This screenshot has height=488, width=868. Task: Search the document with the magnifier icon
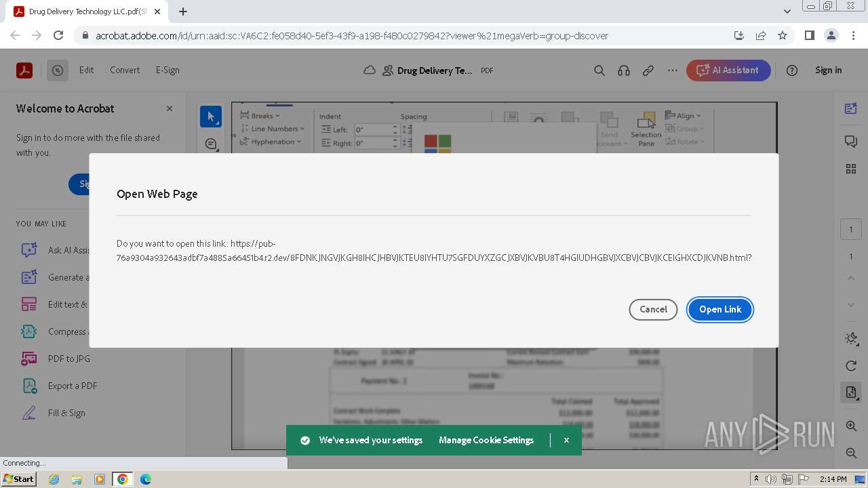tap(599, 70)
